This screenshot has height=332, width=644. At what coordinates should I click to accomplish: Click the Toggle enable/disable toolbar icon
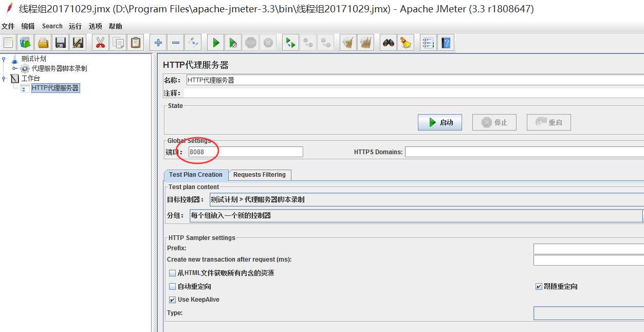[x=193, y=43]
